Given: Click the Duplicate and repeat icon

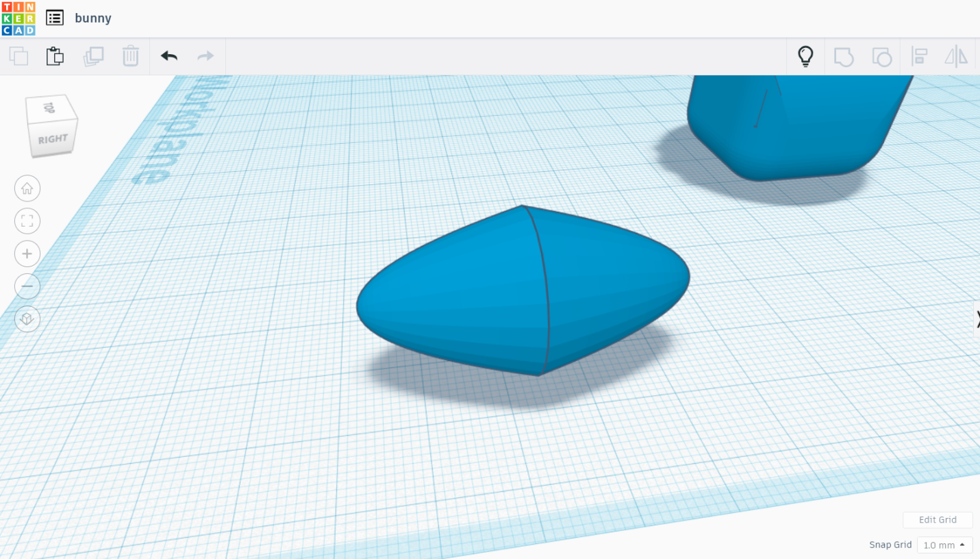Looking at the screenshot, I should pos(93,56).
